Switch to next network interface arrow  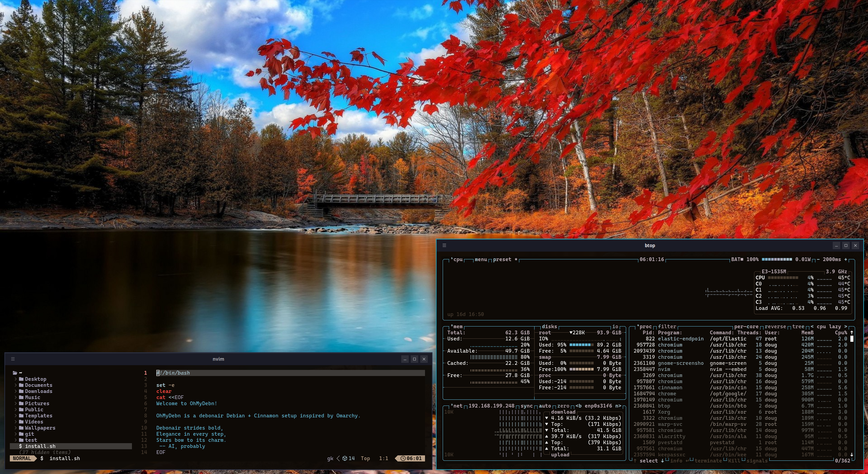point(619,406)
